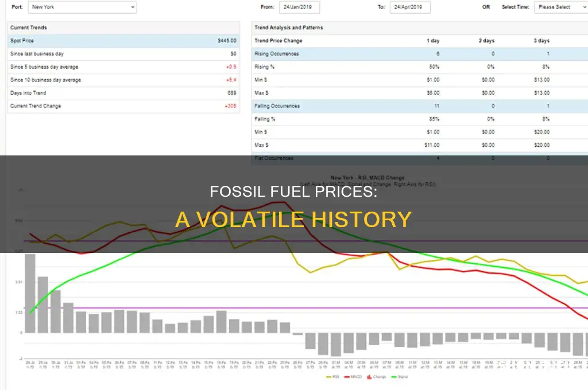Select the Falling % row label
The image size is (588, 390).
(x=265, y=119)
